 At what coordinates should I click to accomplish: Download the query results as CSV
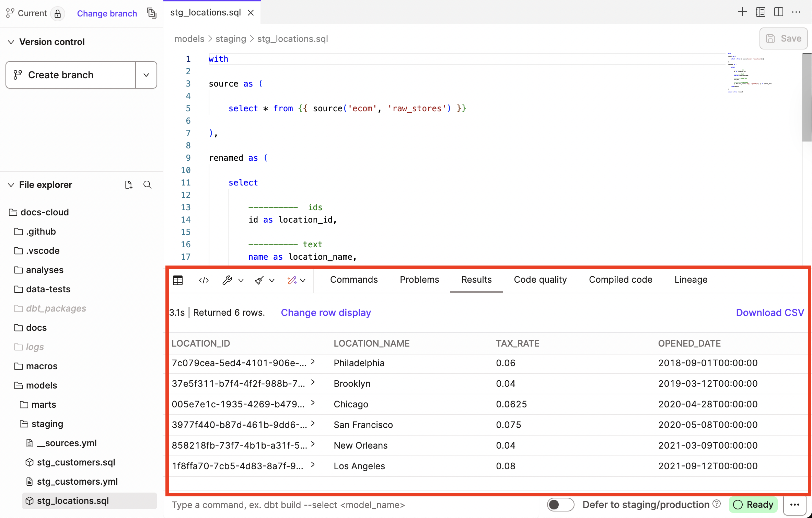pos(770,313)
